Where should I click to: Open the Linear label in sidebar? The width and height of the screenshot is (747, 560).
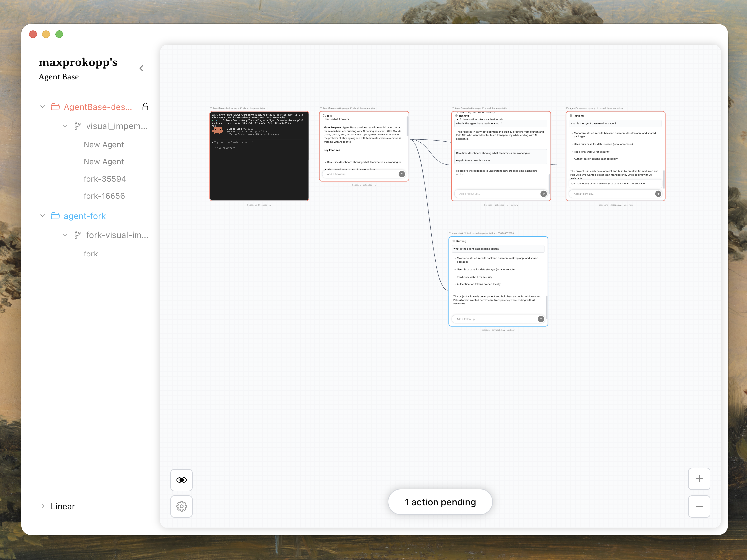pyautogui.click(x=63, y=506)
